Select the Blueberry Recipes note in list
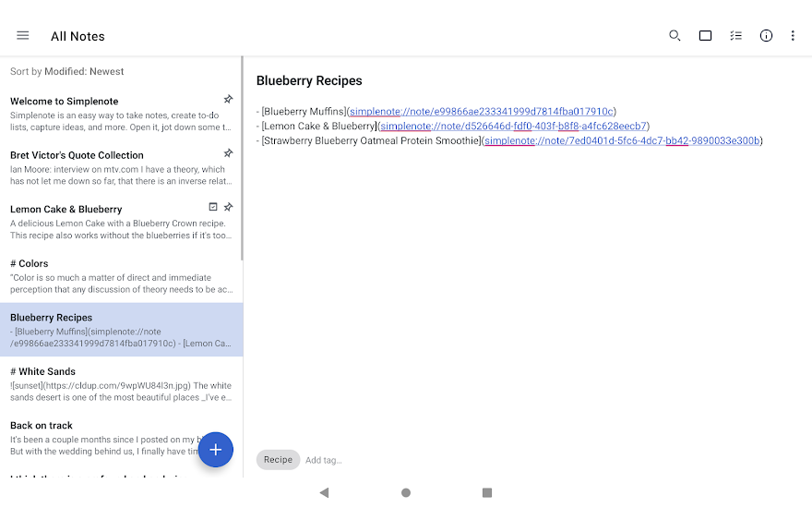 click(121, 330)
